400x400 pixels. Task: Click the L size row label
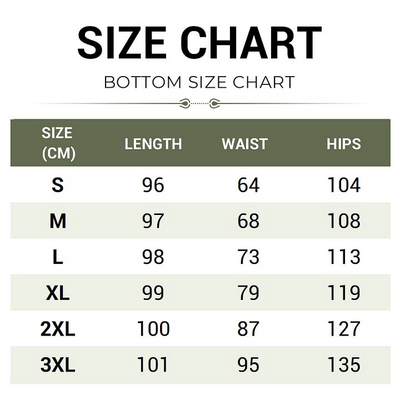click(58, 257)
